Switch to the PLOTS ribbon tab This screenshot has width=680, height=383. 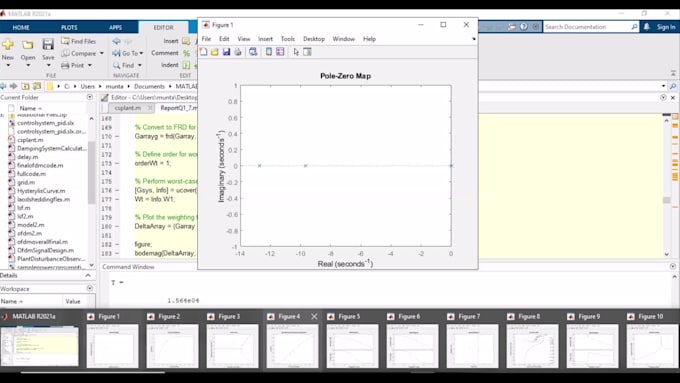pyautogui.click(x=69, y=27)
